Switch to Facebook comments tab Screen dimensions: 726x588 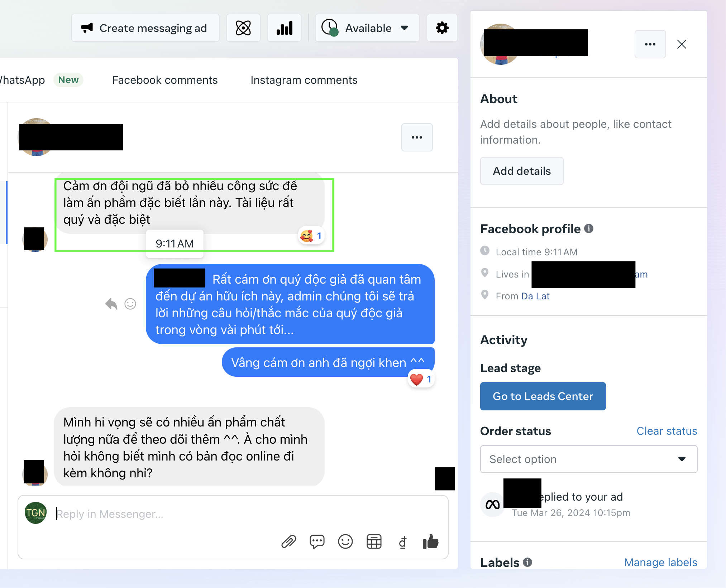click(x=165, y=80)
